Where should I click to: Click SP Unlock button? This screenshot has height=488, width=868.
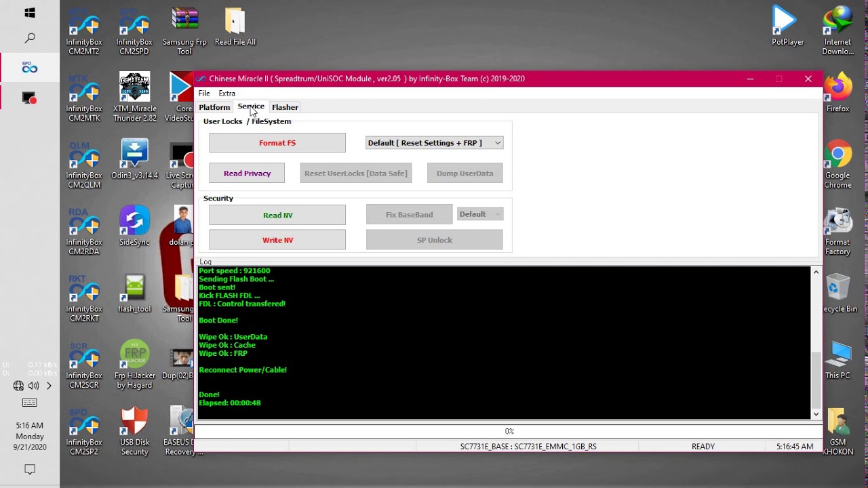click(435, 240)
